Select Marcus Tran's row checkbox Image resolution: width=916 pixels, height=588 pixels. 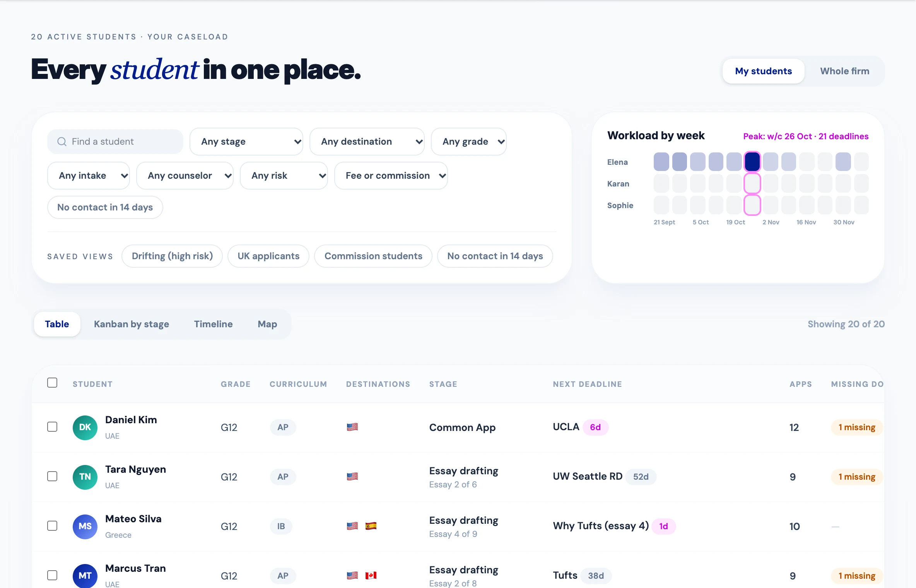click(52, 575)
